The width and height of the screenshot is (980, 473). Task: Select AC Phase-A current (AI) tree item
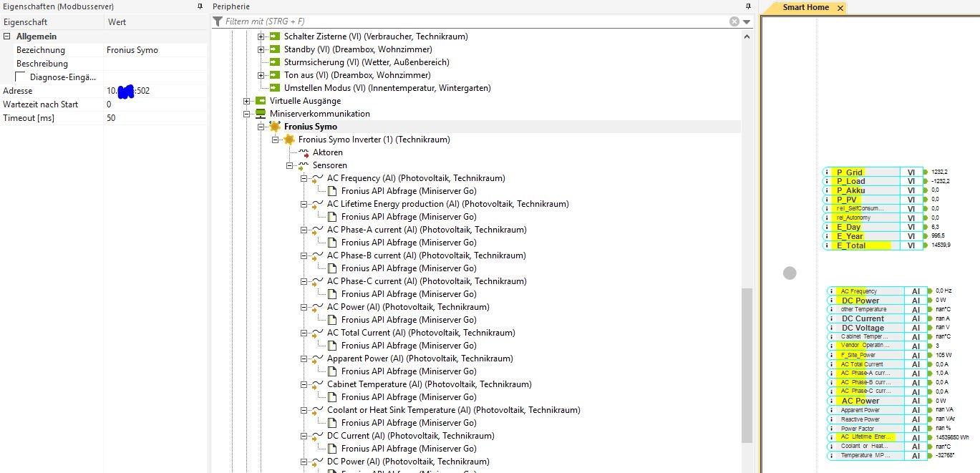[x=427, y=230]
